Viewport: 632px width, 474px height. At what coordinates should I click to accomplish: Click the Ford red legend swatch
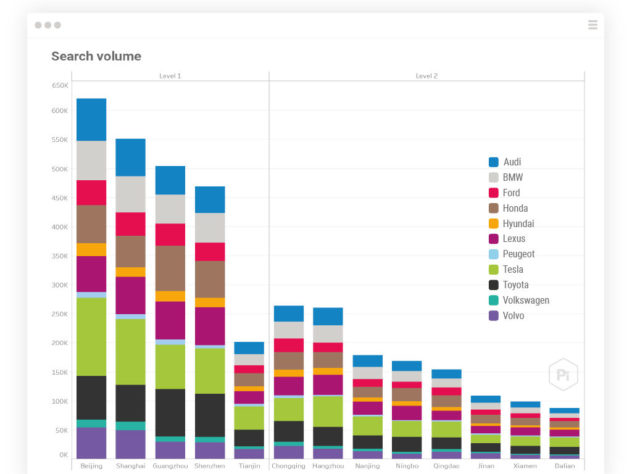[x=493, y=193]
